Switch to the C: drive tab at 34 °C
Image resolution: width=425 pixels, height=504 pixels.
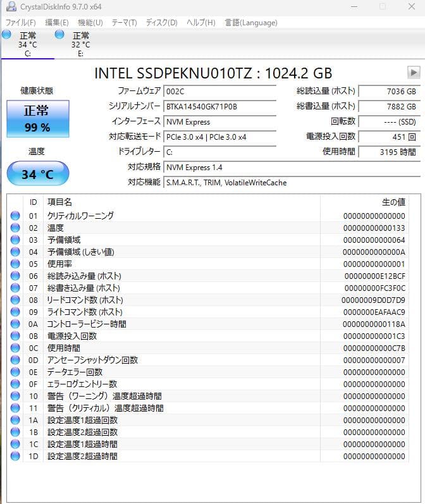[28, 44]
